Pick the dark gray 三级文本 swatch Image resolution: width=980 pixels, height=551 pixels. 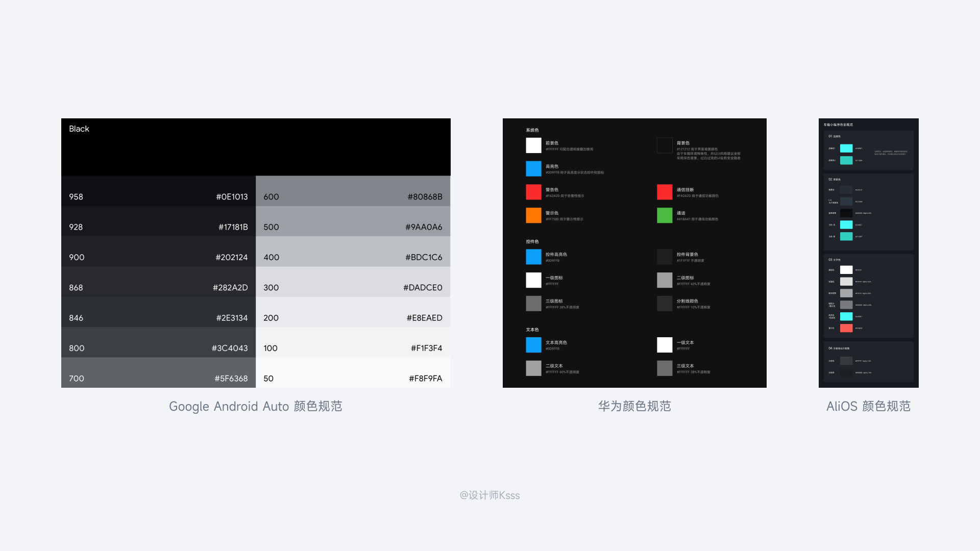tap(665, 368)
